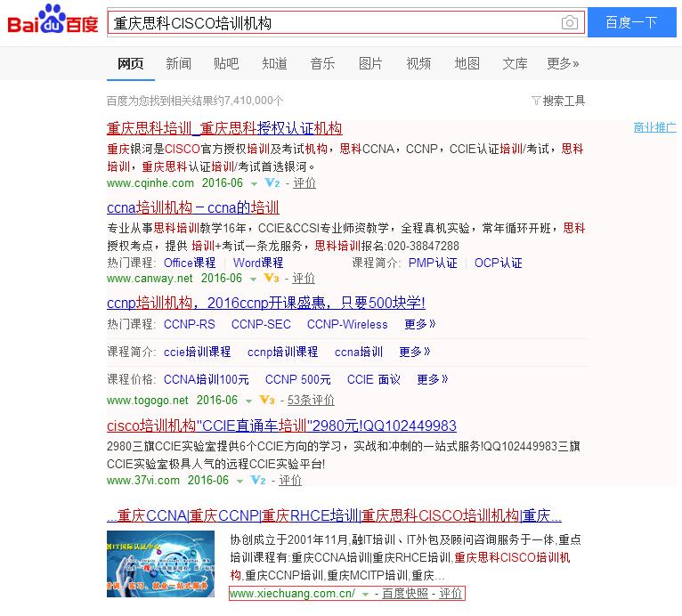The width and height of the screenshot is (682, 616).
Task: Open the 搜索工具 filter tools
Action: [x=558, y=101]
